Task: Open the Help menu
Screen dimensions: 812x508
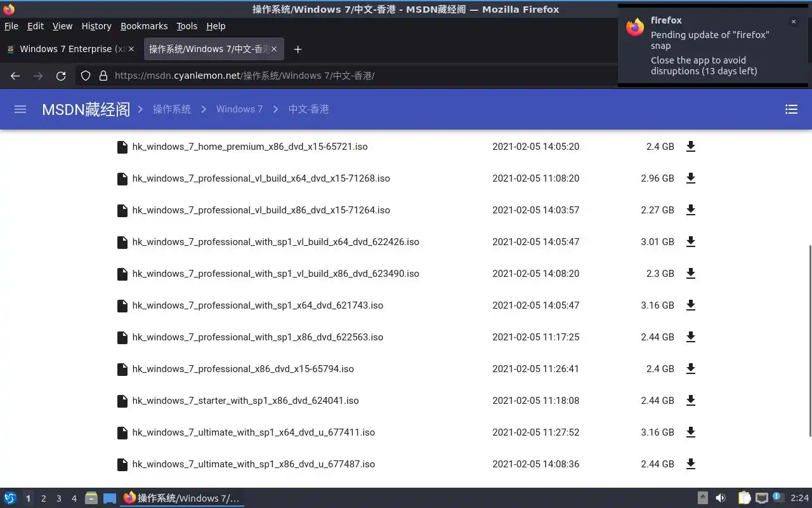Action: click(216, 26)
